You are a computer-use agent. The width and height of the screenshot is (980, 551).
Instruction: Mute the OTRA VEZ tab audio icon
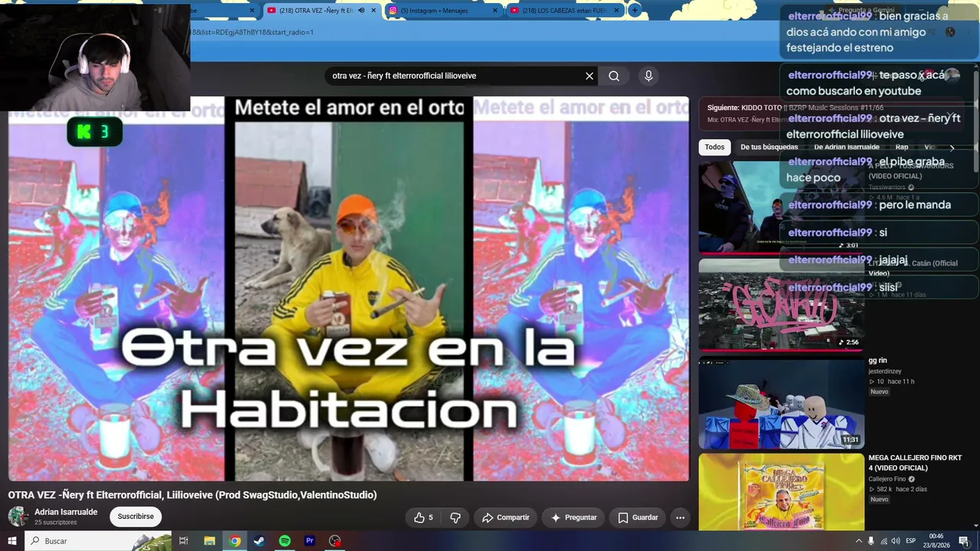361,11
